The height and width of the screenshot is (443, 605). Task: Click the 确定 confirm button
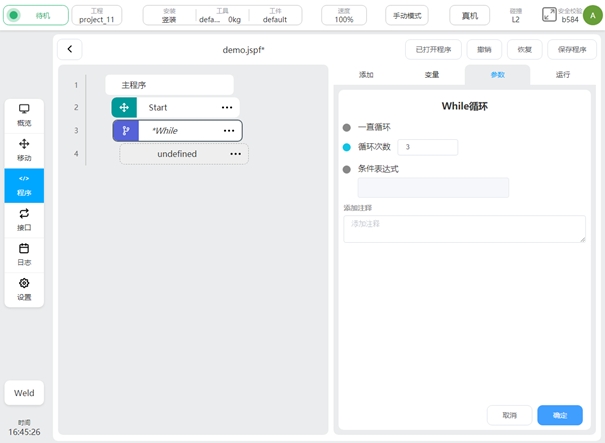pyautogui.click(x=560, y=415)
